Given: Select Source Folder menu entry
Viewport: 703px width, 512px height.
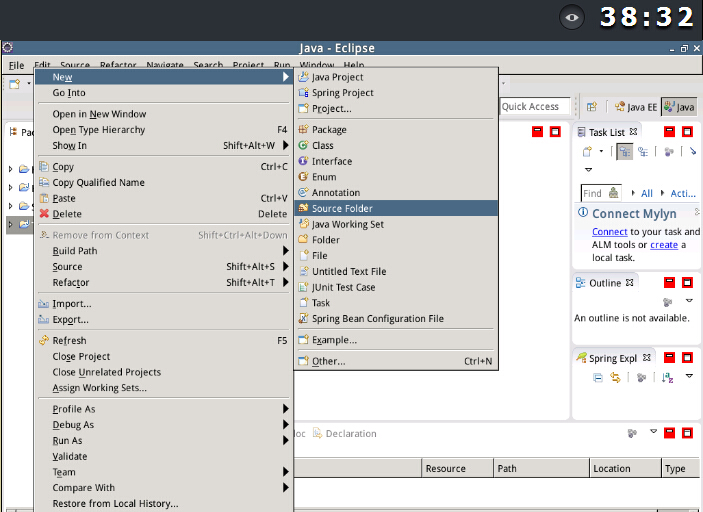Looking at the screenshot, I should [x=396, y=208].
